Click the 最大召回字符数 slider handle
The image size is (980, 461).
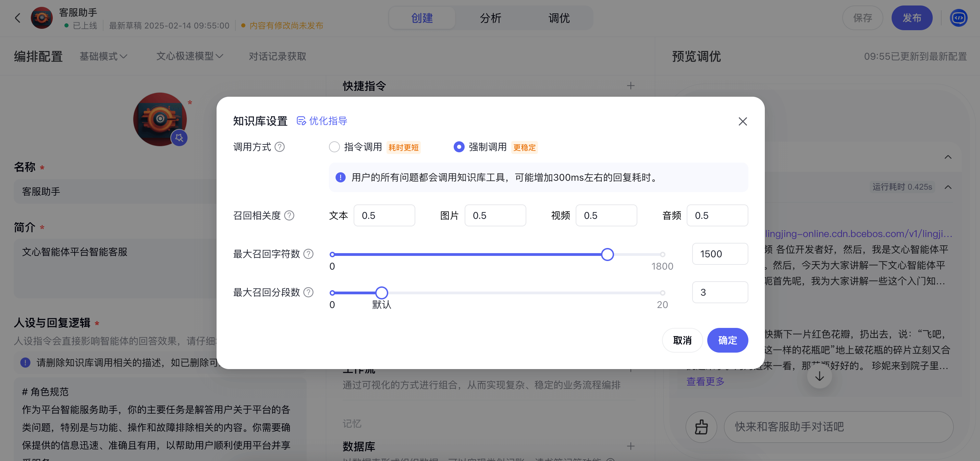[607, 254]
